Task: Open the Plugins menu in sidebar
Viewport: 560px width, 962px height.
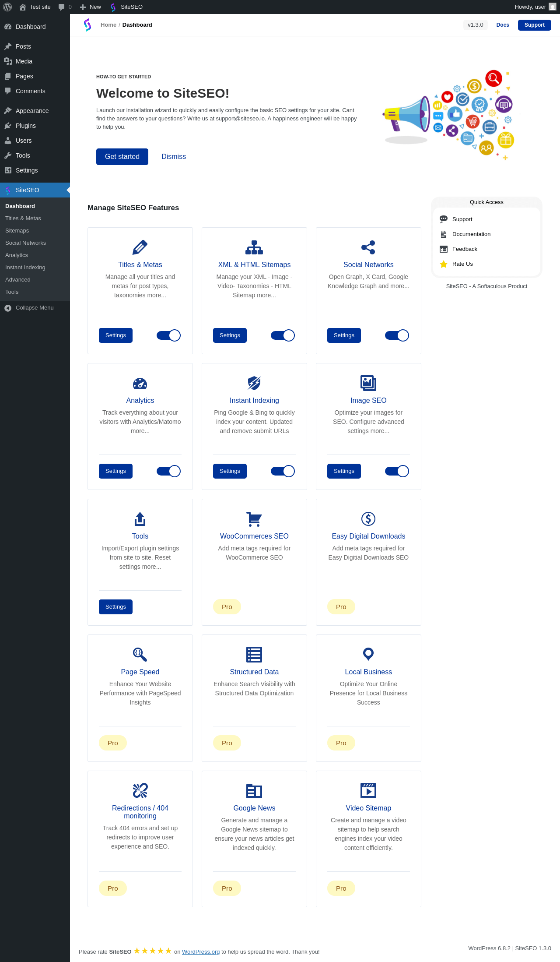Action: pyautogui.click(x=35, y=126)
